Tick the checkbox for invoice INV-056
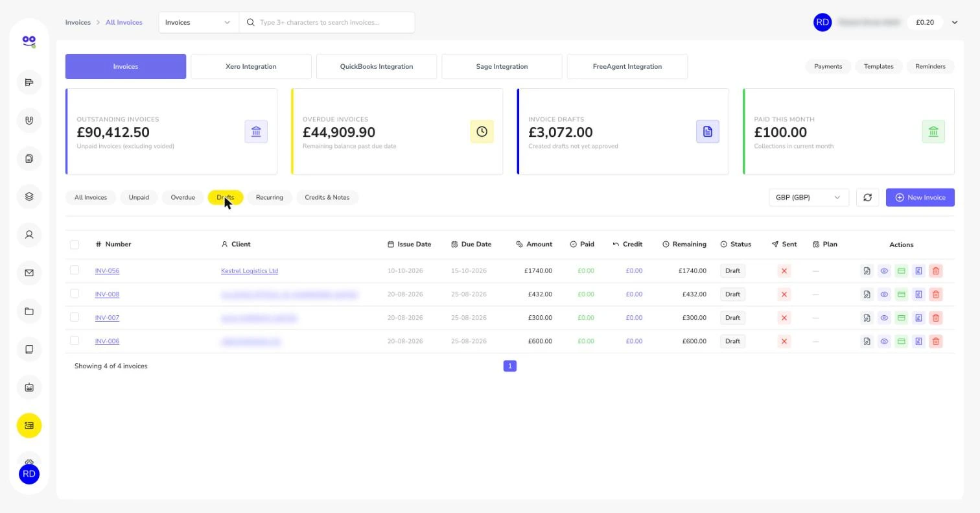980x513 pixels. [x=75, y=270]
